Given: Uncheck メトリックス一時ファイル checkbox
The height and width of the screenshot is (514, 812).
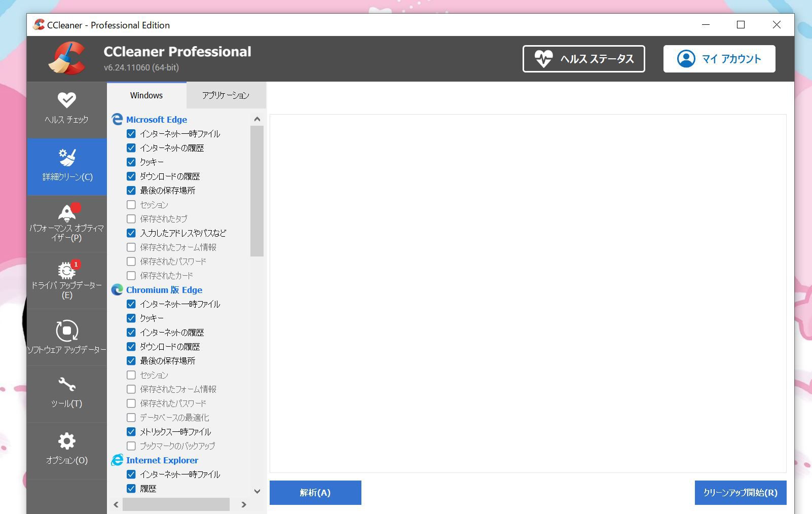Looking at the screenshot, I should [131, 432].
